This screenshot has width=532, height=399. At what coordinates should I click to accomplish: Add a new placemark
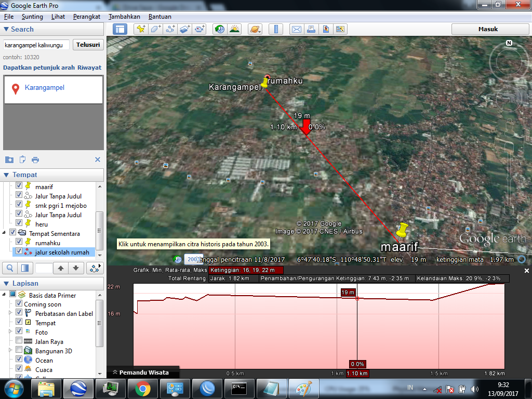141,29
